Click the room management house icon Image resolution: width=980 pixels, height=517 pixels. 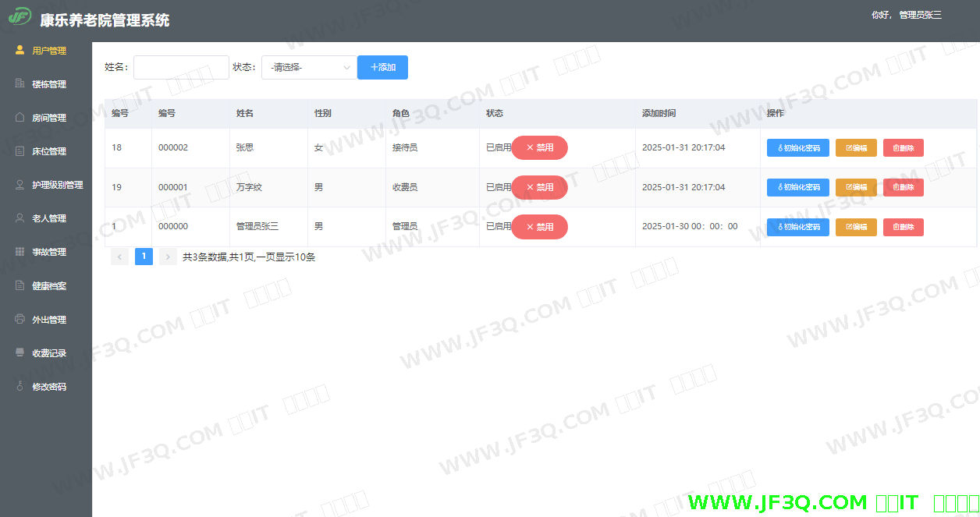point(20,118)
